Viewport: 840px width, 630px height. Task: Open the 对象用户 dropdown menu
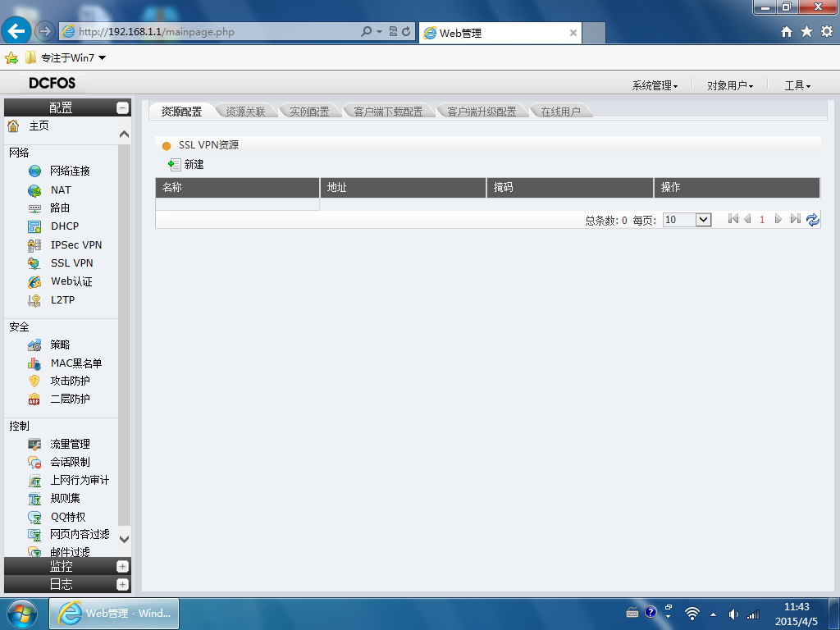coord(729,85)
